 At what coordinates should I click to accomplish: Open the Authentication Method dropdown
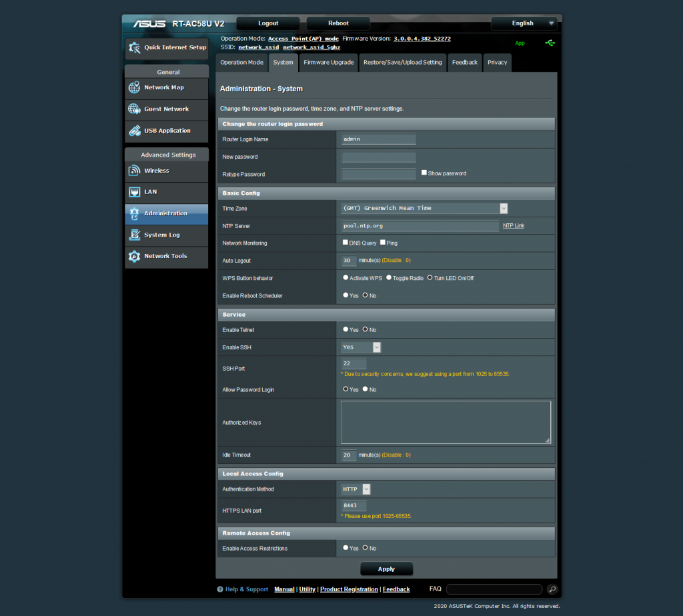(x=356, y=489)
